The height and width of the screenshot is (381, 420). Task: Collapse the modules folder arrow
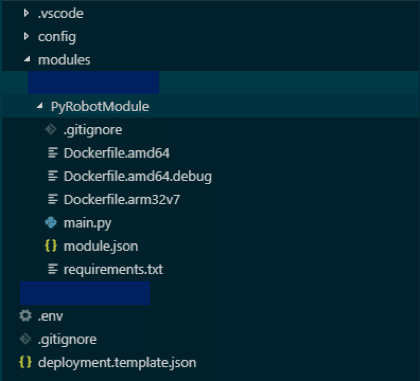(x=27, y=59)
